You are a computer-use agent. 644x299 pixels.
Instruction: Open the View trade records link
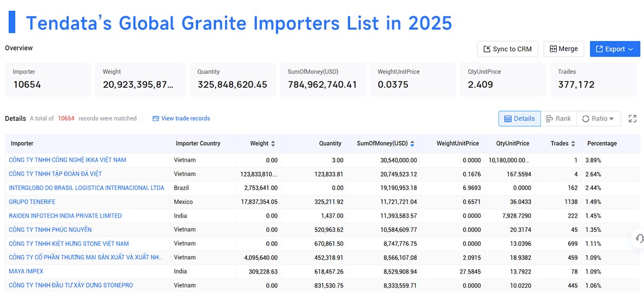click(181, 119)
